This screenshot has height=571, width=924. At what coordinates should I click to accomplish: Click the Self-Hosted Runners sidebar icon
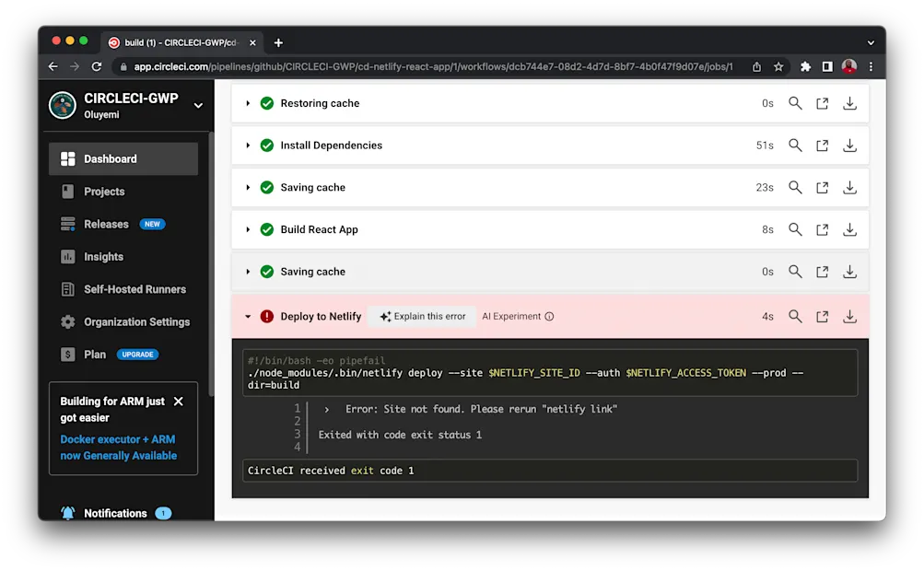point(67,289)
